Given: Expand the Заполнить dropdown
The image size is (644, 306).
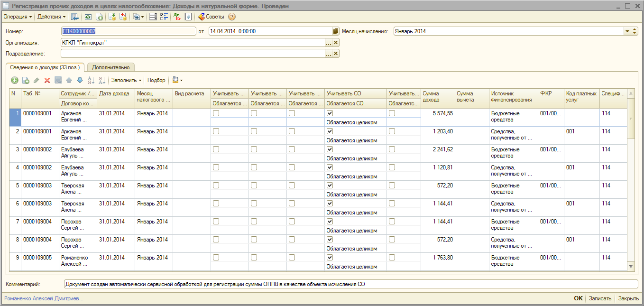Looking at the screenshot, I should click(x=127, y=80).
